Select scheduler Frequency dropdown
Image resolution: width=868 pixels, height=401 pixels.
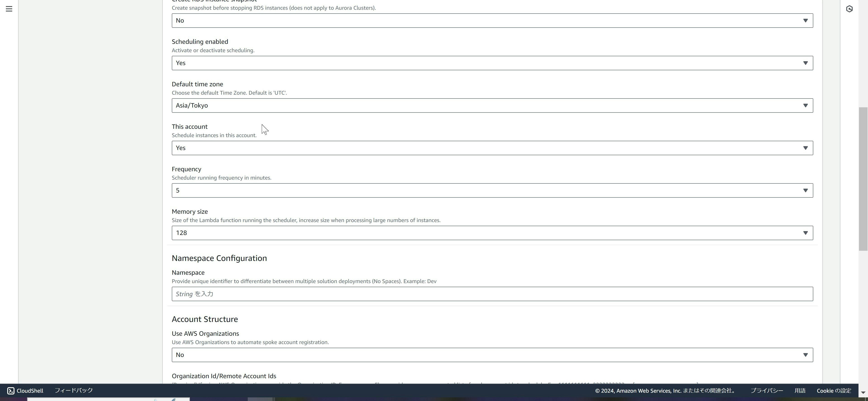pyautogui.click(x=492, y=190)
